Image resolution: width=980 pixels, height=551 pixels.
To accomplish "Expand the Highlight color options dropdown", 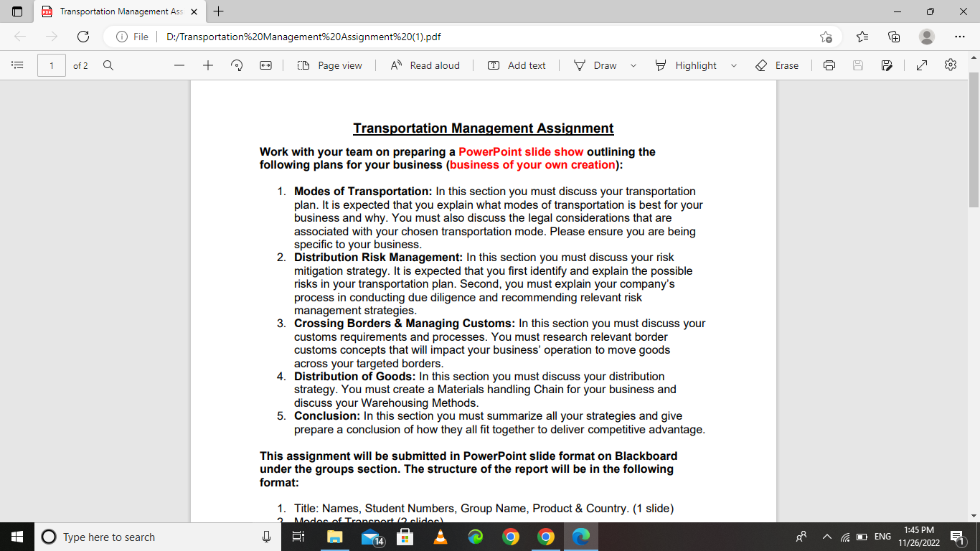I will point(733,65).
